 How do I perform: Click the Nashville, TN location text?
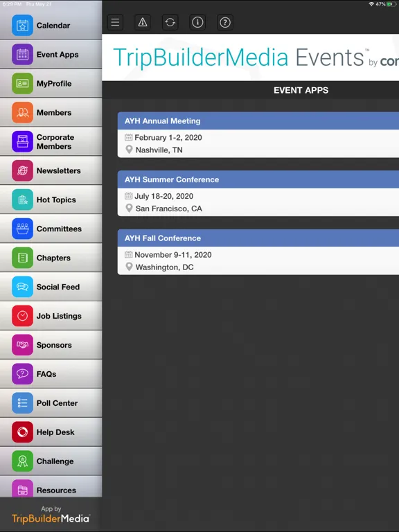point(159,150)
